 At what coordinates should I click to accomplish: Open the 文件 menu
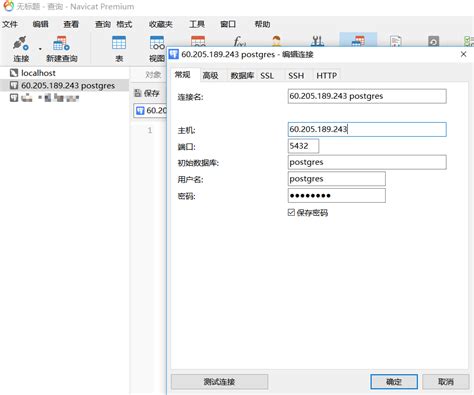[10, 24]
